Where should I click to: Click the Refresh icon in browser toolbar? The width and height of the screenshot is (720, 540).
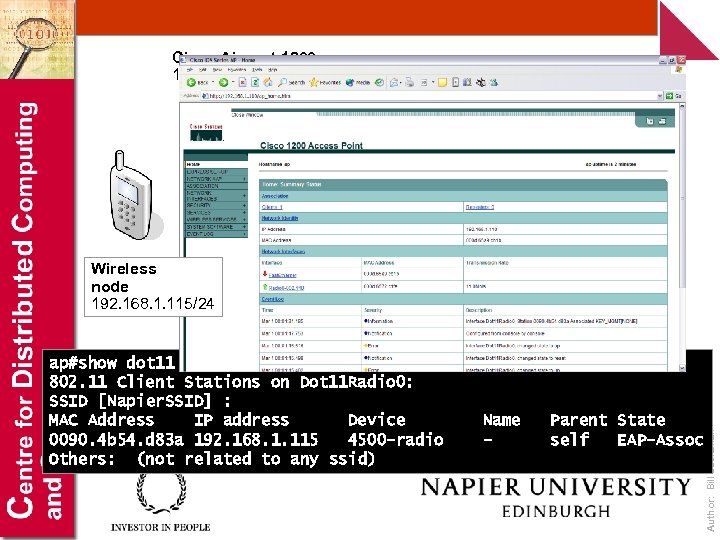tap(255, 83)
